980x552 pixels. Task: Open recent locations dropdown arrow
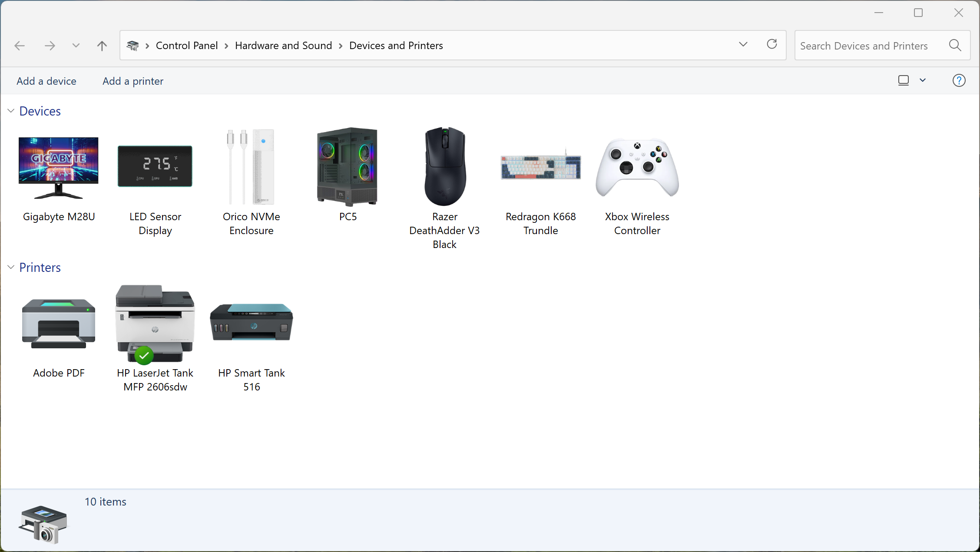point(76,46)
